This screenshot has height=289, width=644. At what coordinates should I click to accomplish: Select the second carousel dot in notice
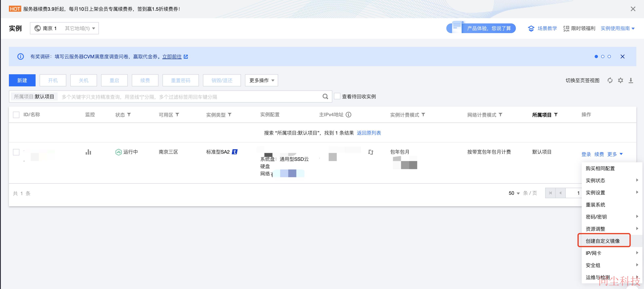[603, 57]
